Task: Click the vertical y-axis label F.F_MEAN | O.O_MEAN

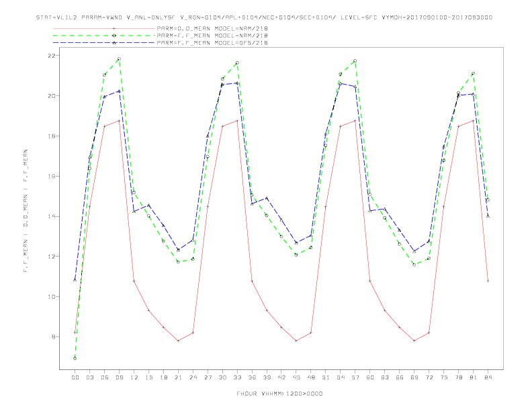Action: (26, 211)
